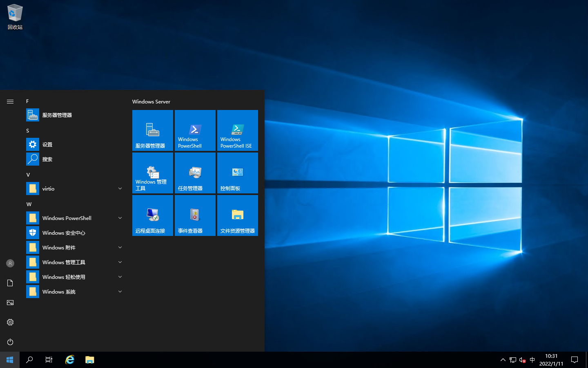The height and width of the screenshot is (368, 588).
Task: Open 设置 in the app list
Action: pyautogui.click(x=75, y=144)
